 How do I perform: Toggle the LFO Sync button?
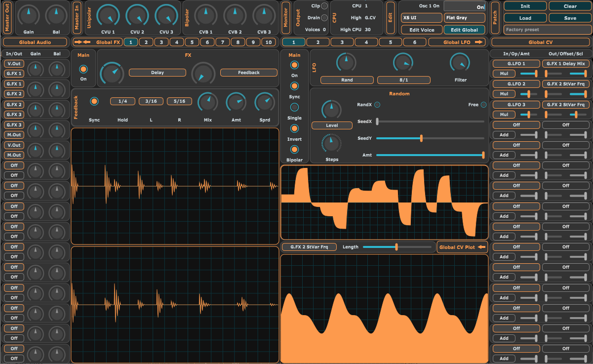294,86
